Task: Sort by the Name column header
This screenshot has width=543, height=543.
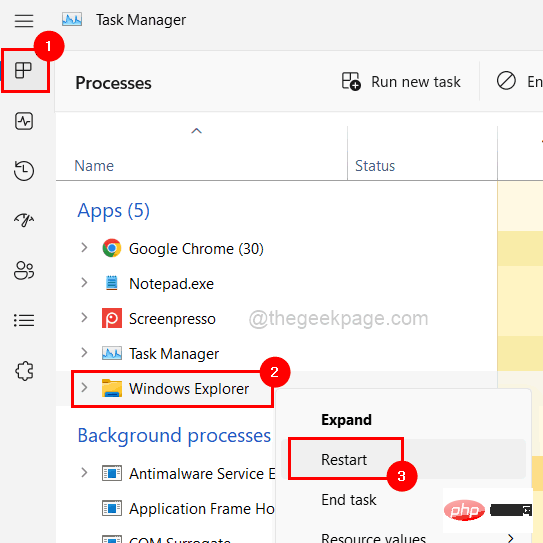Action: [94, 166]
